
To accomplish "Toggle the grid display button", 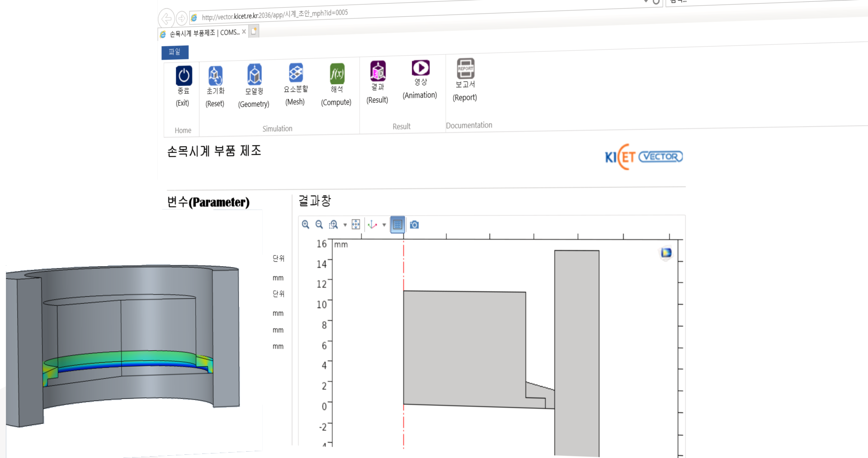I will [x=397, y=224].
